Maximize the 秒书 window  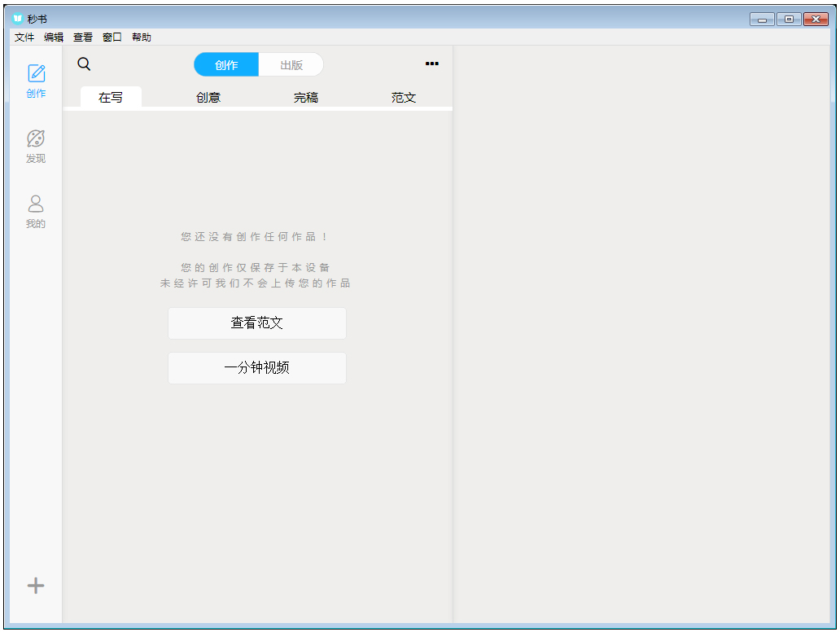coord(789,20)
